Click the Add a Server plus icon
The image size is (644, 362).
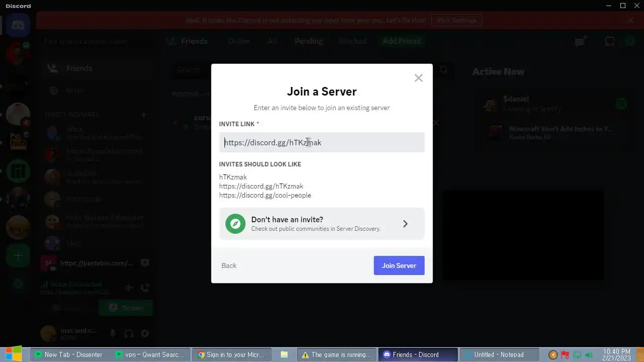click(18, 256)
